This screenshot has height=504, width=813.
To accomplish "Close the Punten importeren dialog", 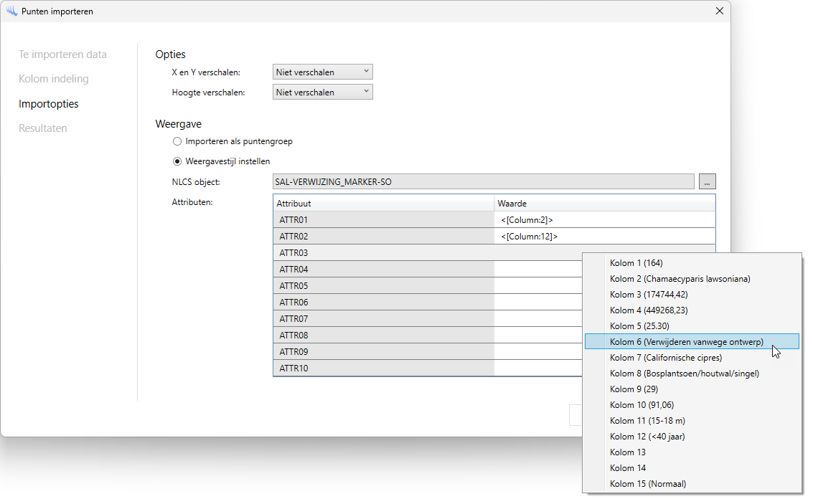I will (x=719, y=11).
